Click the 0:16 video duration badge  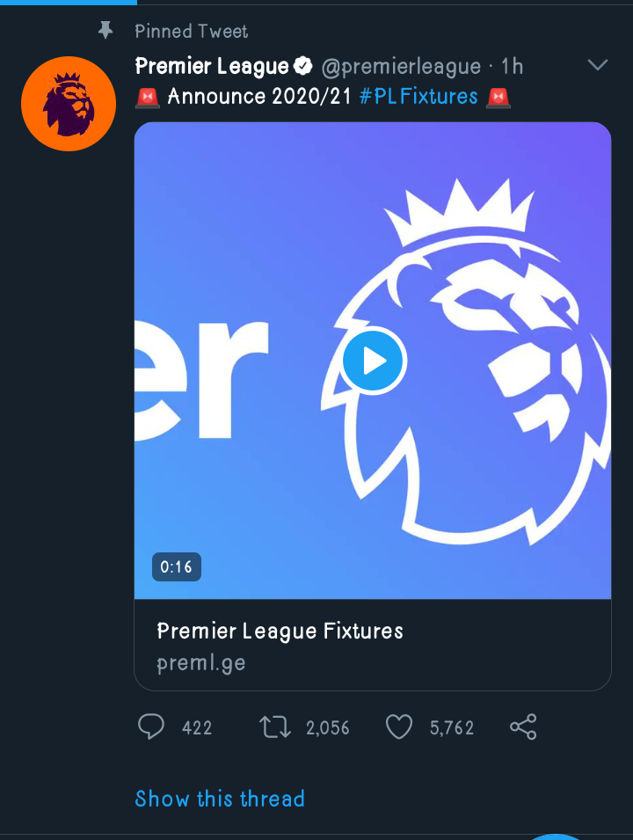tap(177, 566)
